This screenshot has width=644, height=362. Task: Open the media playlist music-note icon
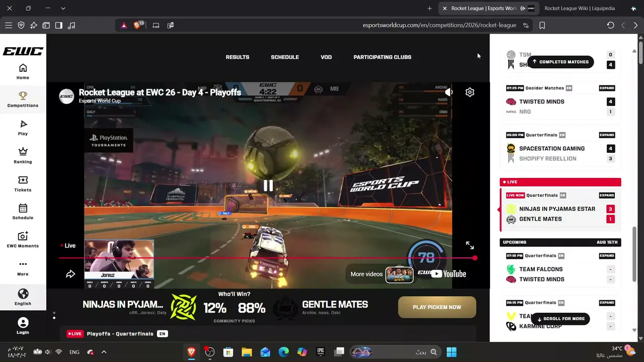click(x=71, y=25)
